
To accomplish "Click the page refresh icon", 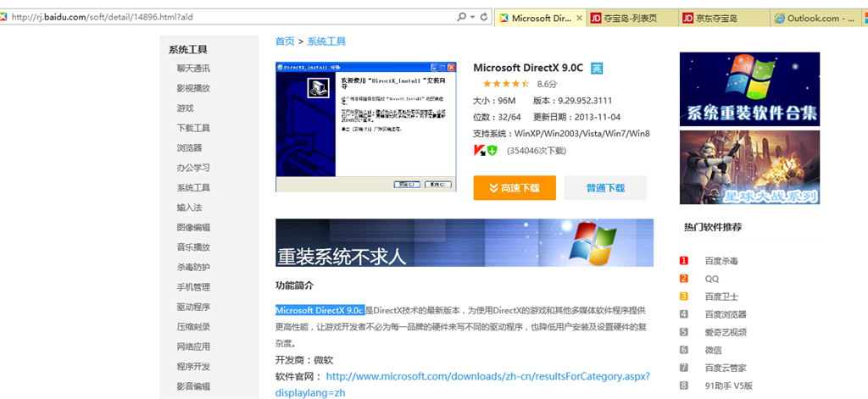I will point(484,17).
